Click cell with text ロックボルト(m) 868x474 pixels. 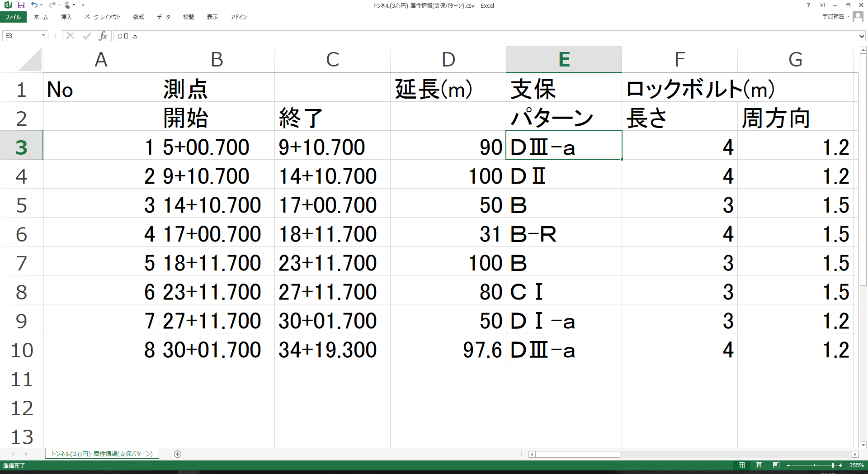(679, 88)
